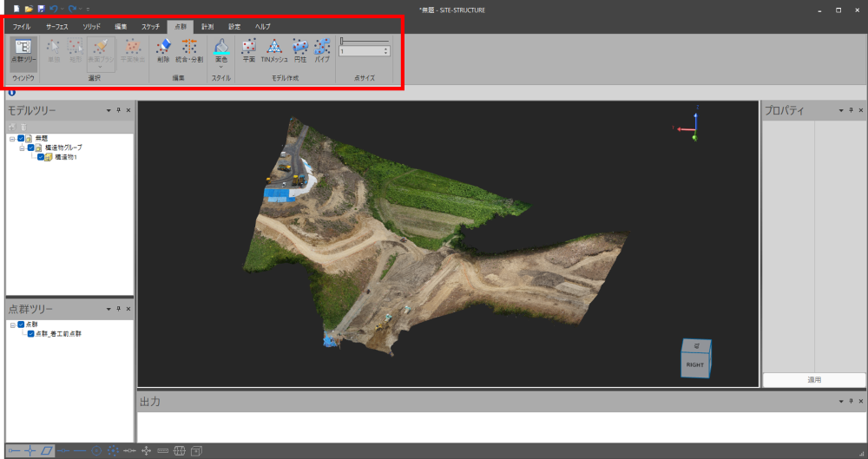
Task: Collapse the 無題 root tree node
Action: [12, 138]
